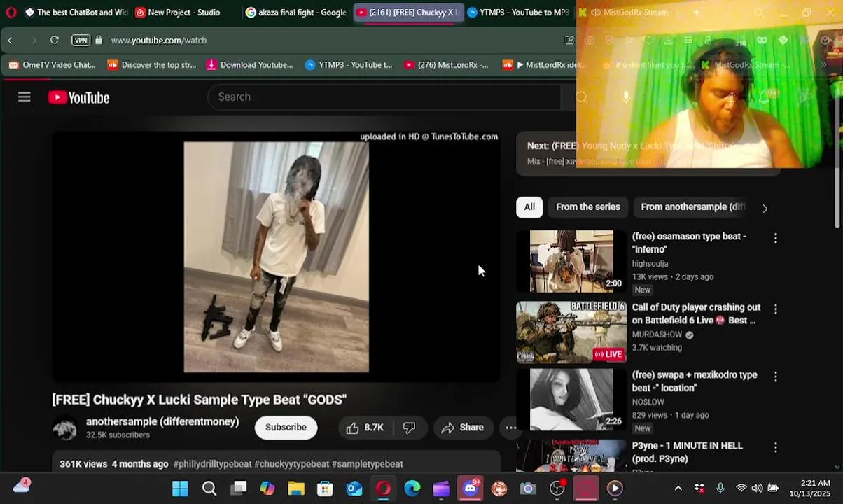Click the video player album artwork
Image resolution: width=843 pixels, height=504 pixels.
277,257
